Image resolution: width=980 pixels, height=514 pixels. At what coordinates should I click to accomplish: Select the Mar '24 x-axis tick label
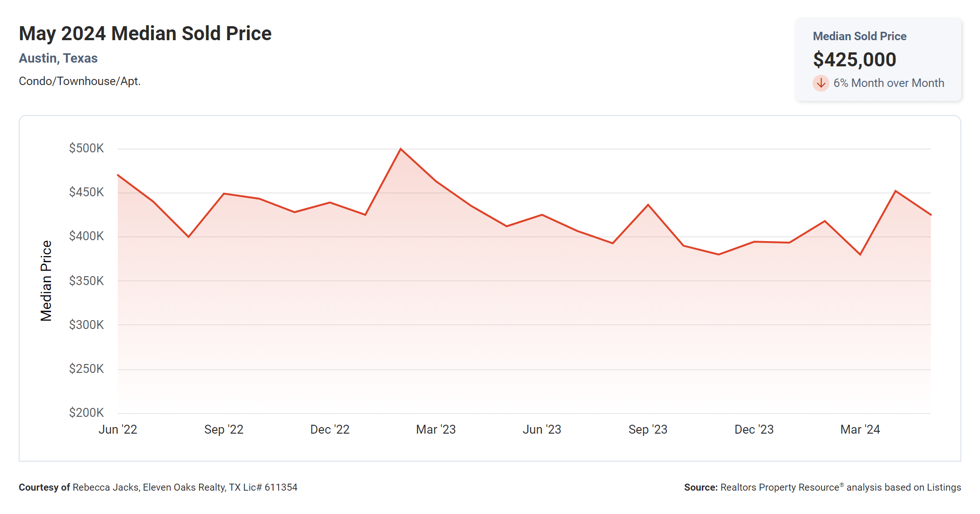(x=860, y=429)
